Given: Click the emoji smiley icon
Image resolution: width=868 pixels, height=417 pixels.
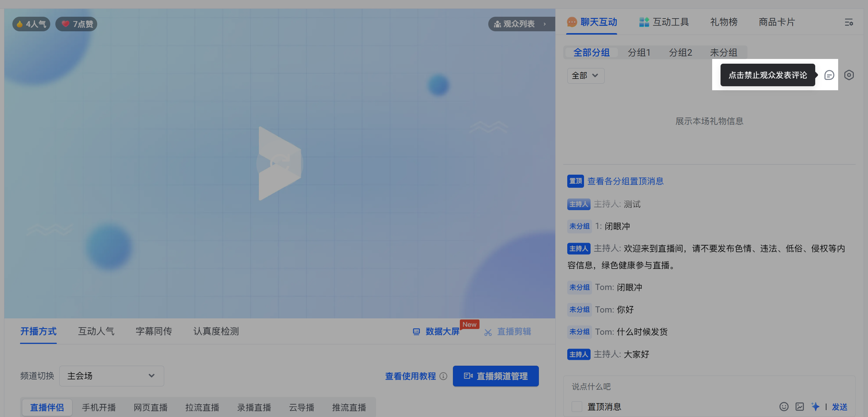Looking at the screenshot, I should point(784,406).
